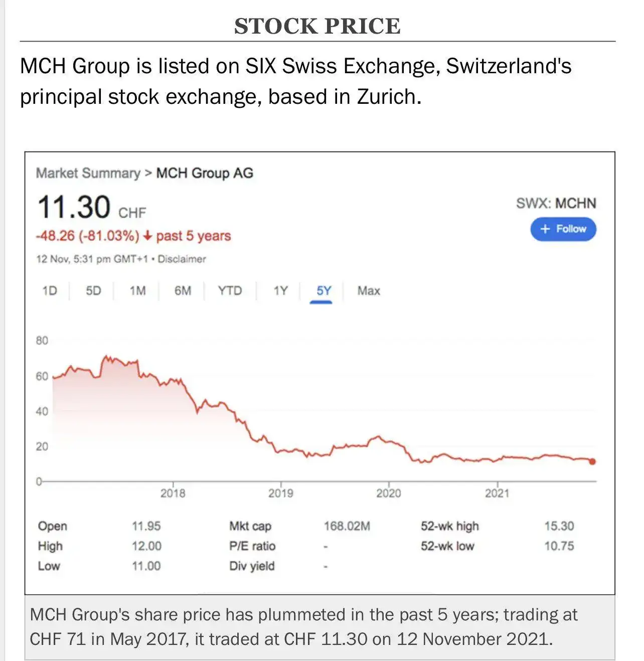Click the red endpoint dot on chart
The image size is (644, 661).
(x=592, y=461)
